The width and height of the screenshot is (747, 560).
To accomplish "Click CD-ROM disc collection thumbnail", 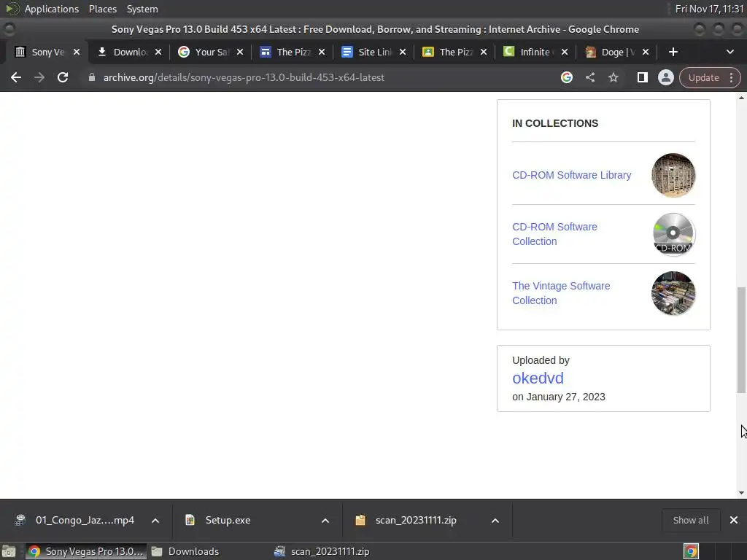I will (x=673, y=234).
